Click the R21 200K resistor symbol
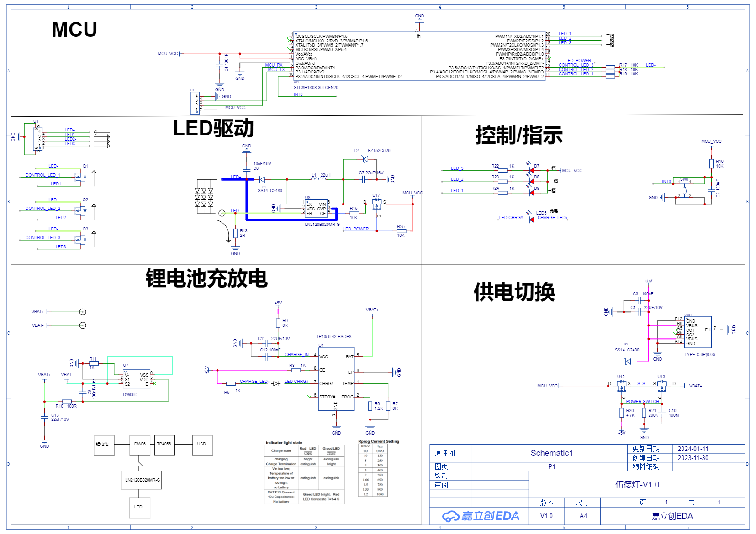The image size is (756, 534). click(x=644, y=413)
